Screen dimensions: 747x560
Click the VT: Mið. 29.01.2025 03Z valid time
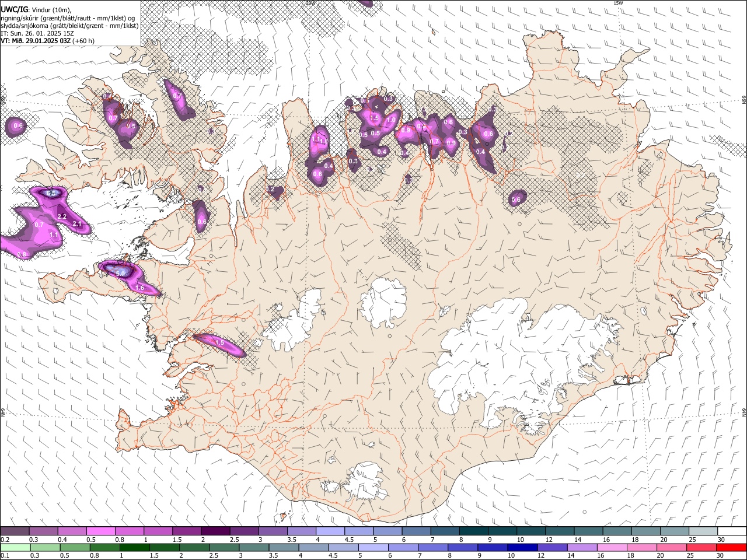pyautogui.click(x=34, y=41)
